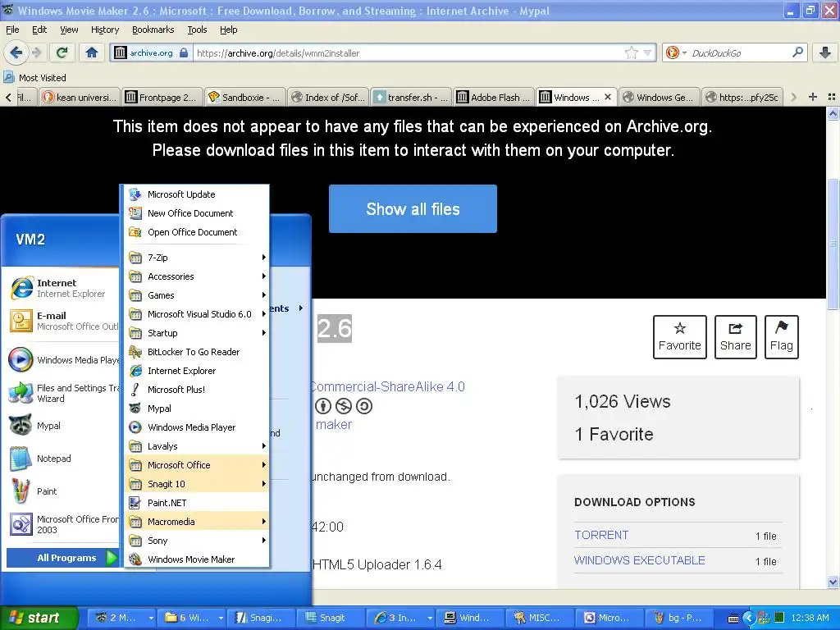Expand the Lavalys submenu
Image resolution: width=840 pixels, height=630 pixels.
click(197, 446)
